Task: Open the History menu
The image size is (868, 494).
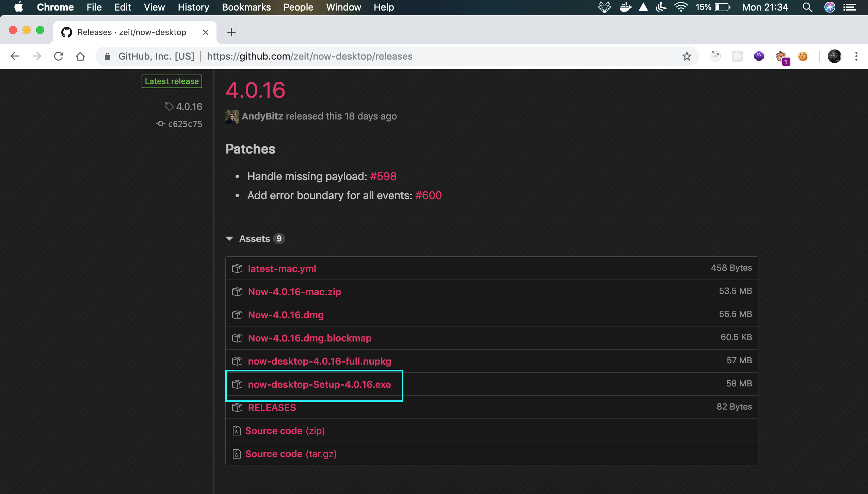Action: pyautogui.click(x=193, y=7)
